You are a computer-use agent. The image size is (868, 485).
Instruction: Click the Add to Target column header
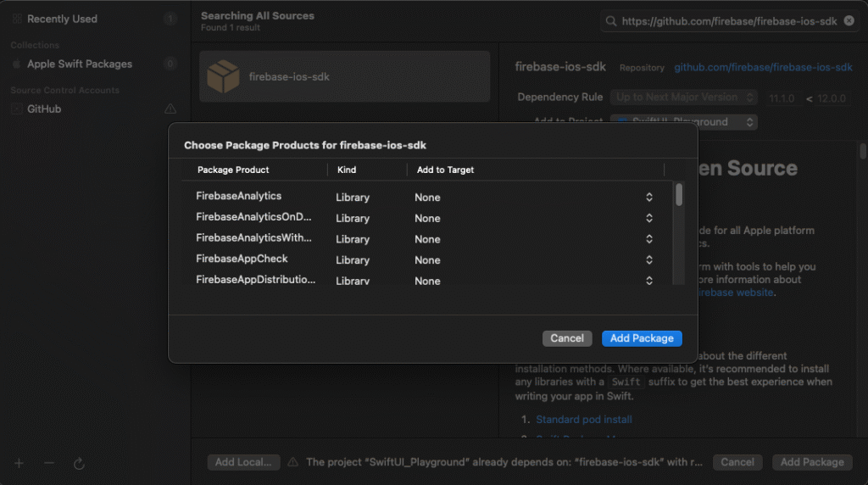pyautogui.click(x=445, y=170)
